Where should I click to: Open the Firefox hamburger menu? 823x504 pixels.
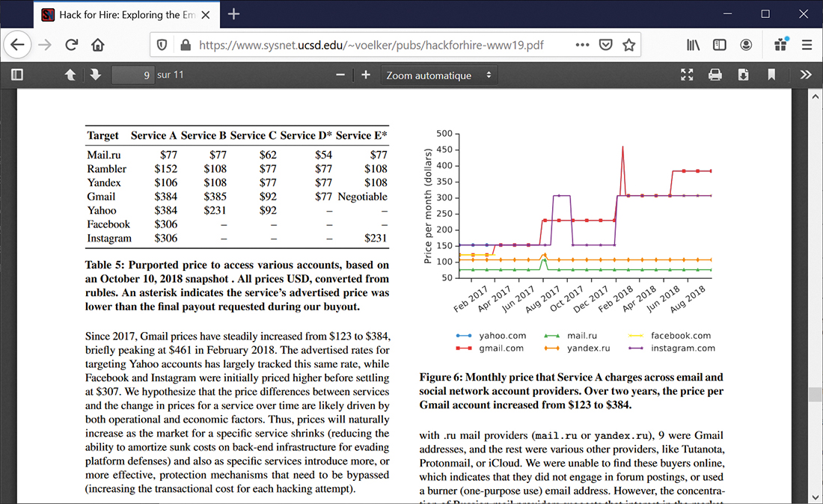tap(807, 45)
